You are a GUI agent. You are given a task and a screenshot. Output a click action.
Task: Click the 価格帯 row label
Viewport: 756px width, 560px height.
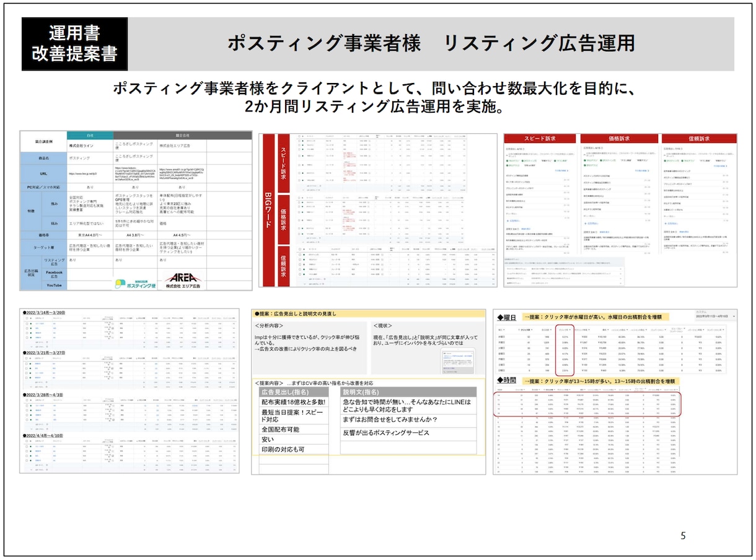(43, 236)
